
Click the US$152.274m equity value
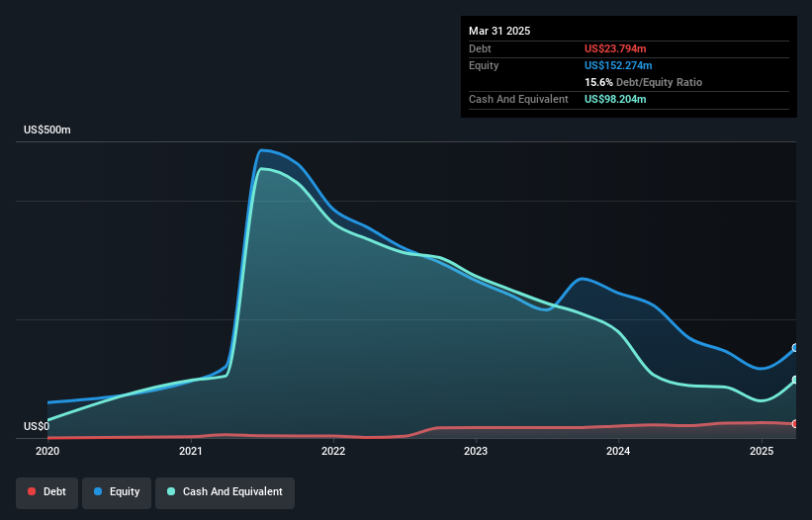coord(618,65)
